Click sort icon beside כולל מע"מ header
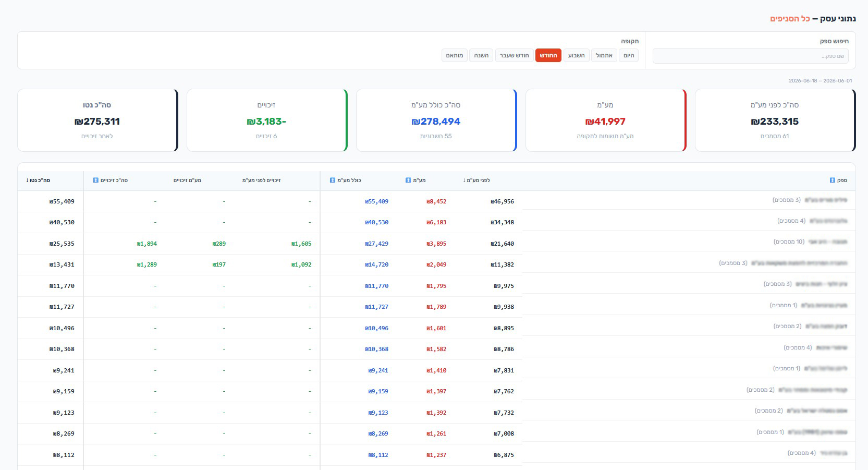 tap(333, 180)
